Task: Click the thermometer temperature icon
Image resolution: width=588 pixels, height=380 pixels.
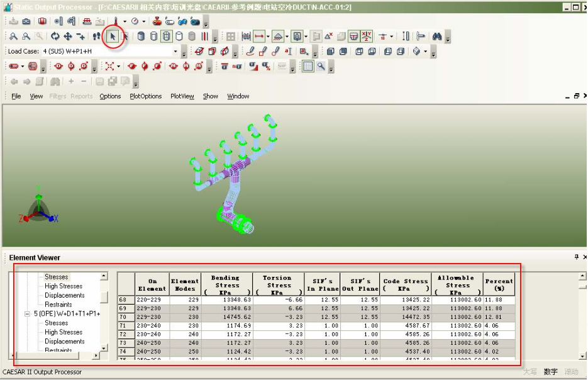Action: [116, 21]
